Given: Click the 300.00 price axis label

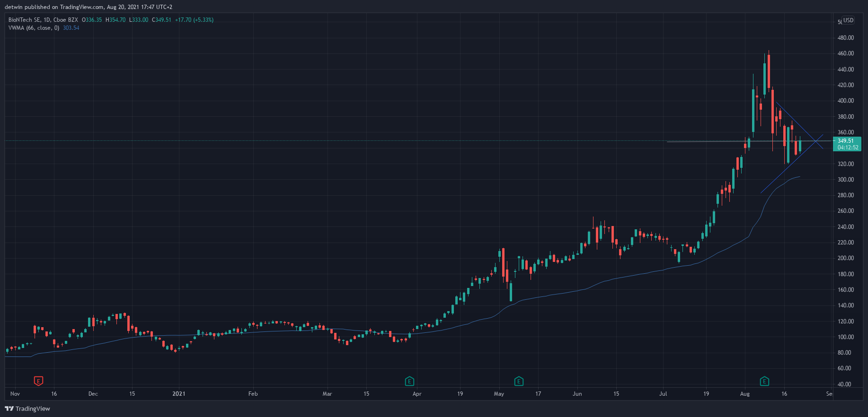Looking at the screenshot, I should pos(846,180).
